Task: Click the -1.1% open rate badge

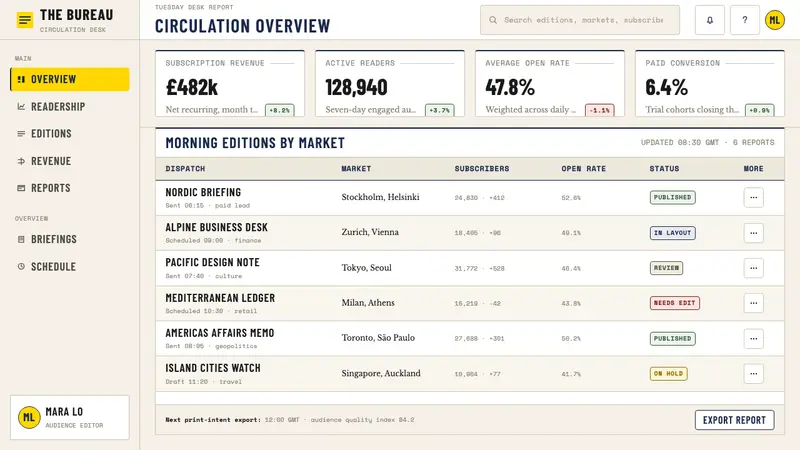Action: pos(599,110)
